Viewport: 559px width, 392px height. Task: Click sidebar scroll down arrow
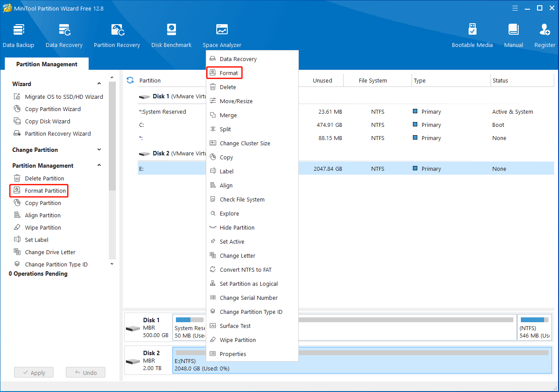tap(112, 264)
